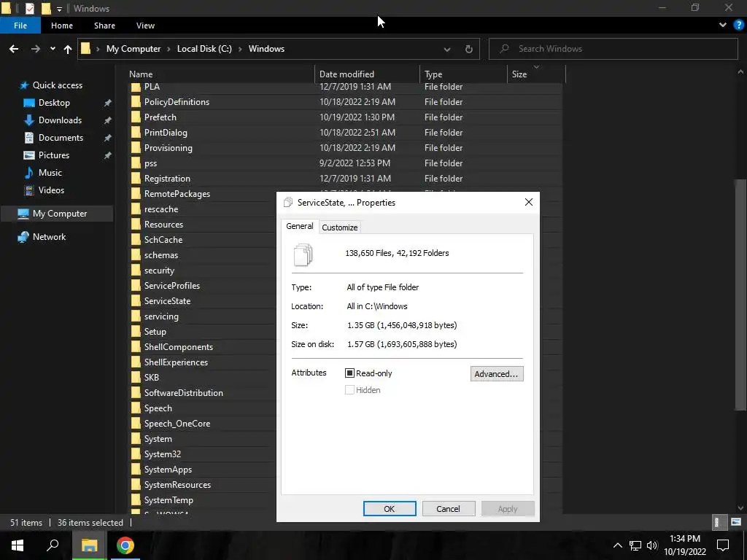Switch to General tab in Properties
The height and width of the screenshot is (560, 747).
coord(300,226)
